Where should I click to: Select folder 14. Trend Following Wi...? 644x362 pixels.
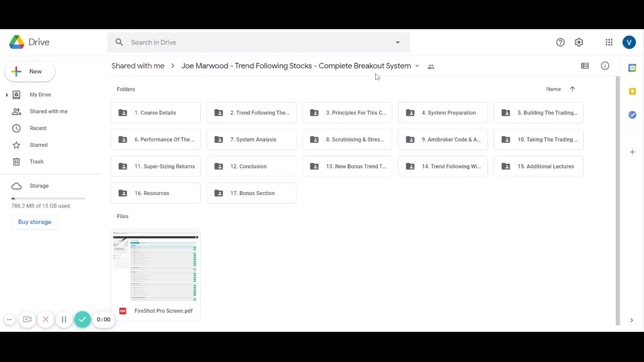(443, 166)
